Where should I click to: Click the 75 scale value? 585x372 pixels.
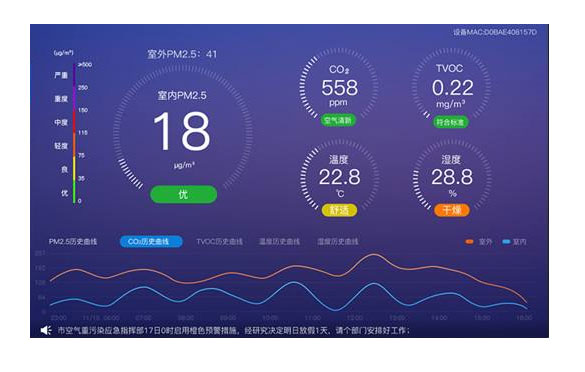(81, 156)
